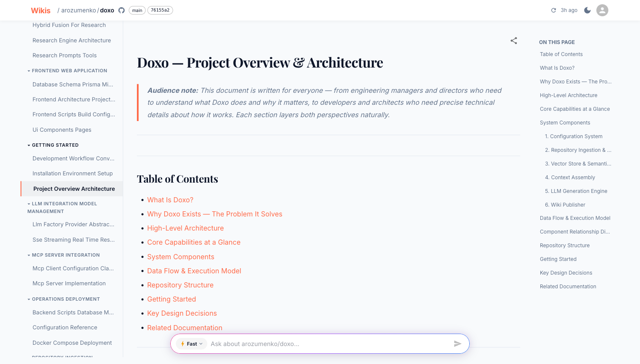
Task: Click the send arrow in the chat bar
Action: 457,343
